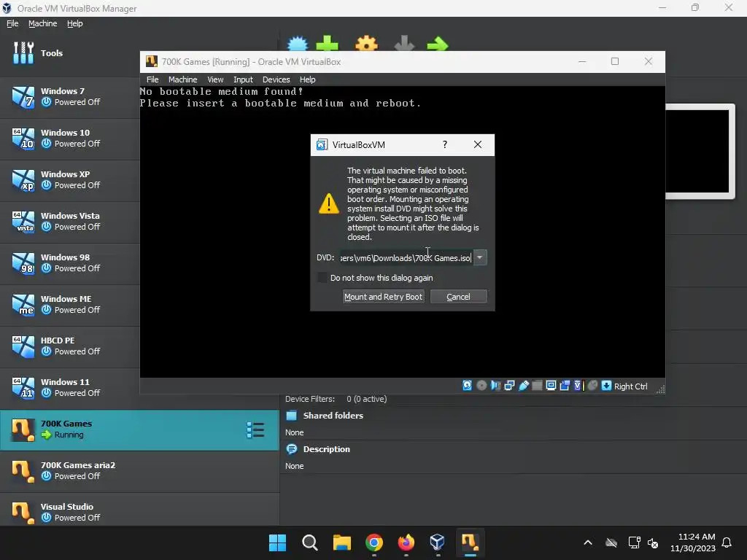Open the Windows Start button
Viewport: 747px width, 560px height.
point(277,542)
